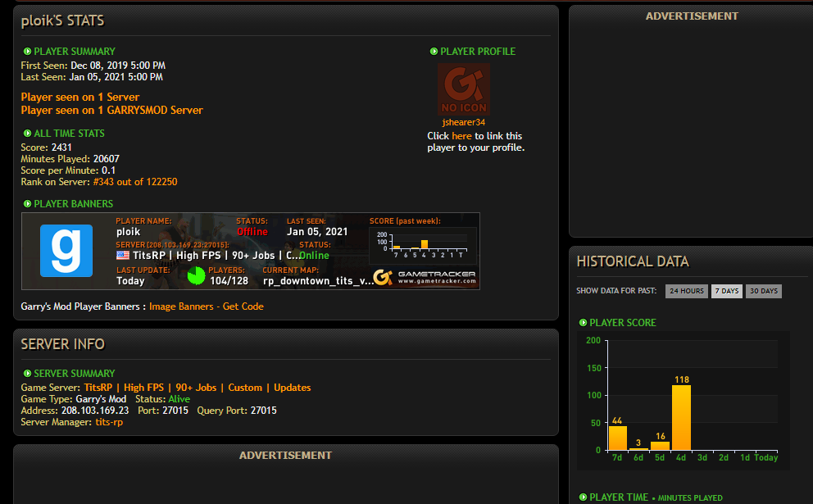Click the Today label on score chart
This screenshot has width=813, height=504.
point(765,457)
